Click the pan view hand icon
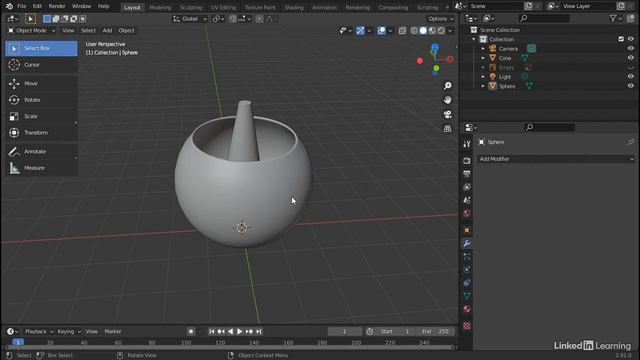The image size is (640, 360). pos(448,100)
